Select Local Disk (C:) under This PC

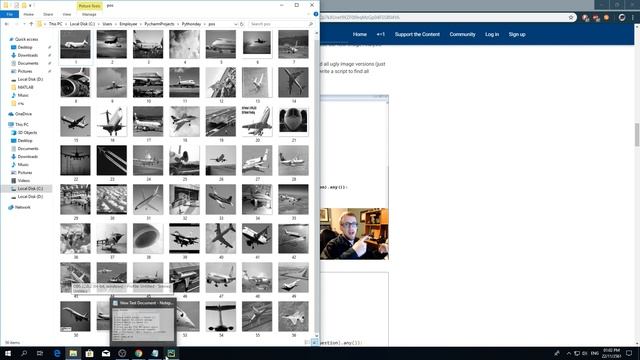pyautogui.click(x=30, y=189)
